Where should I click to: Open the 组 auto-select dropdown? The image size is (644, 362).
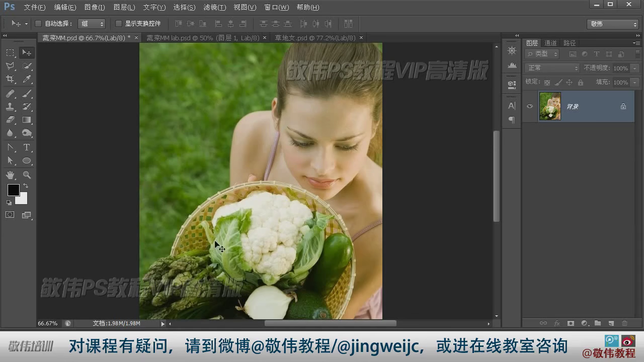92,24
